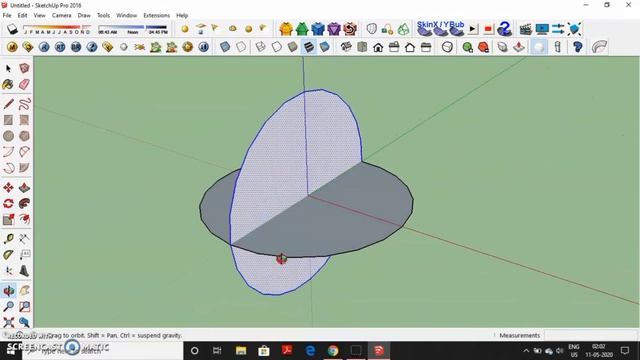This screenshot has width=640, height=360.
Task: Click the red stop button
Action: pyautogui.click(x=488, y=29)
